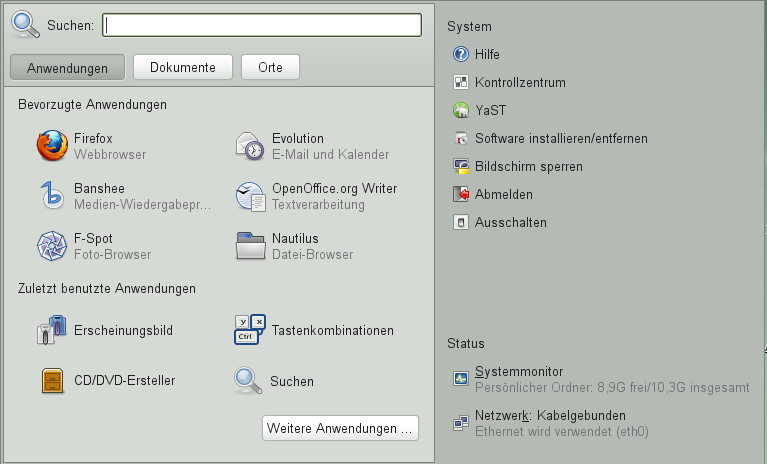Switch to the Anwendungen tab
The width and height of the screenshot is (767, 464).
[68, 68]
